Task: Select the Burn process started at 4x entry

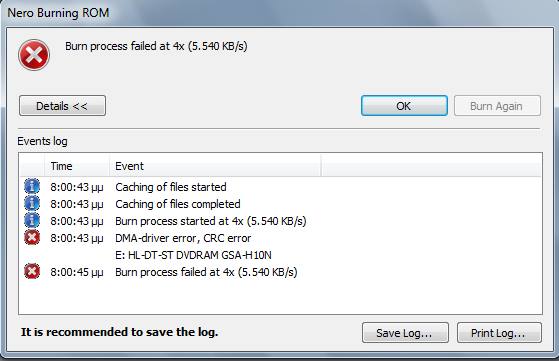Action: click(x=281, y=221)
